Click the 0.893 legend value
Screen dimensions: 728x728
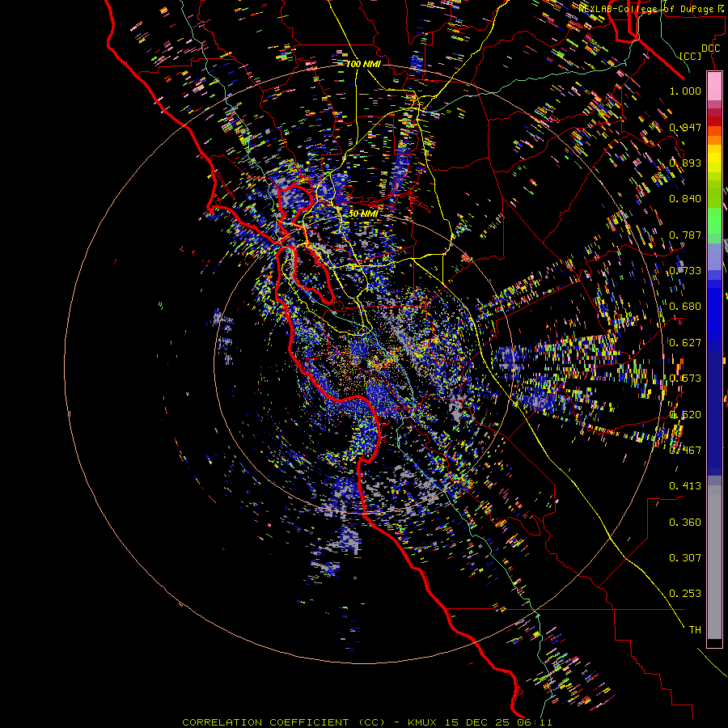coord(685,163)
